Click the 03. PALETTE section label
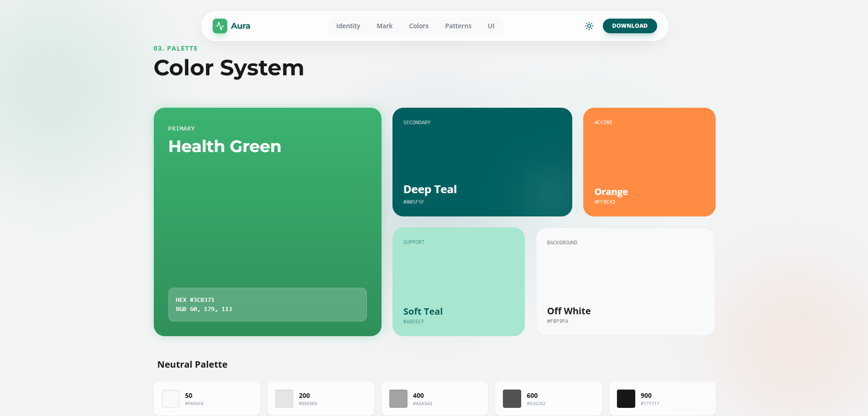 coord(176,48)
